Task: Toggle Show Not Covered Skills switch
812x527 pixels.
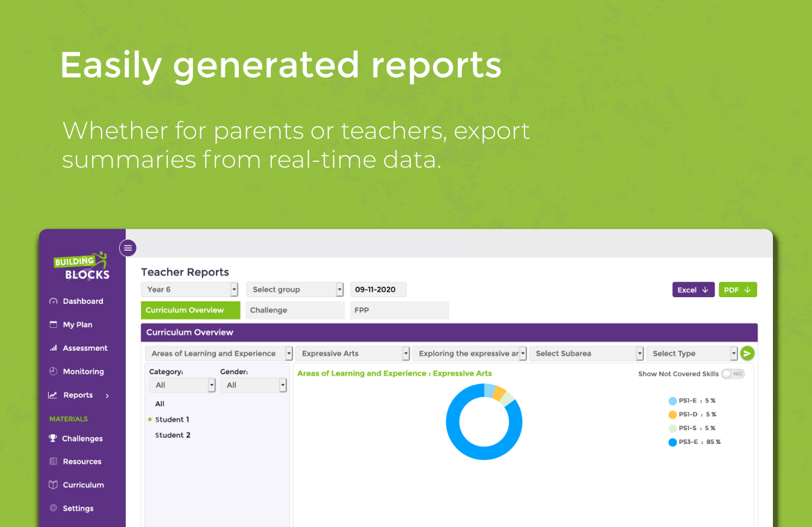Action: click(x=733, y=374)
